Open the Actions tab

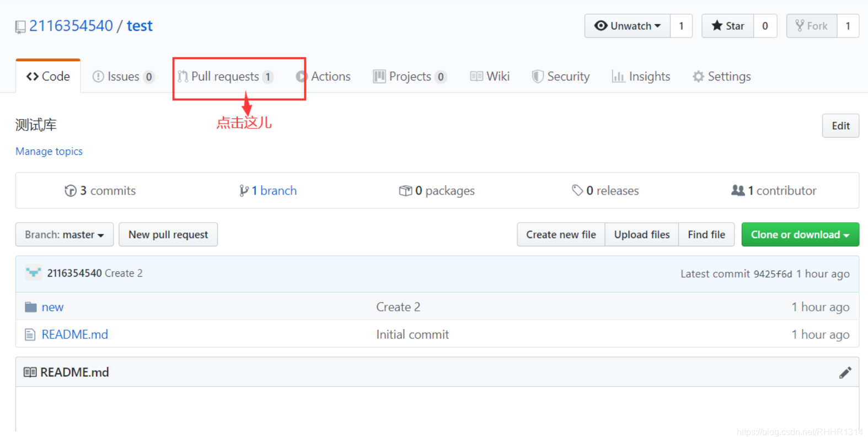pos(323,77)
